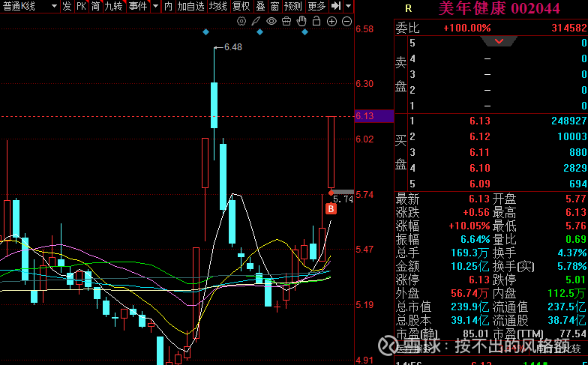Click the 6.58 price axis label
The height and width of the screenshot is (365, 588).
(x=364, y=29)
